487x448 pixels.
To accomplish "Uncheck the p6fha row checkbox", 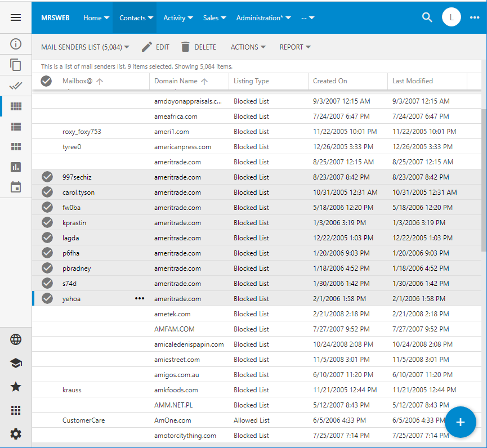I will click(x=47, y=253).
